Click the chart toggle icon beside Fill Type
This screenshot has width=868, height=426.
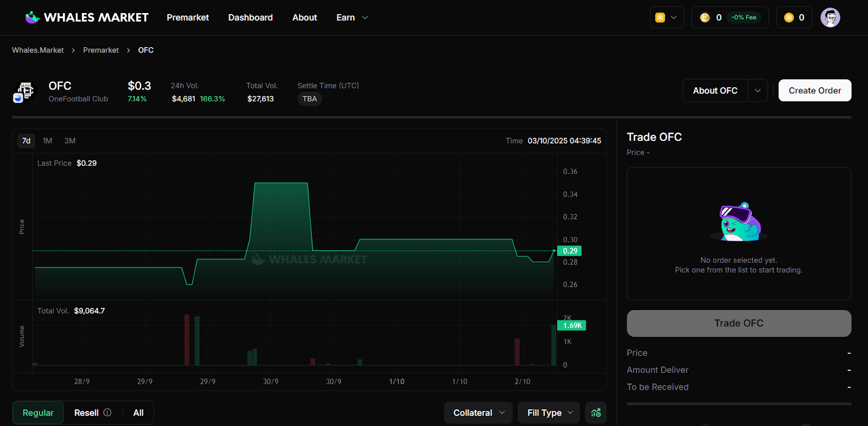pos(596,412)
